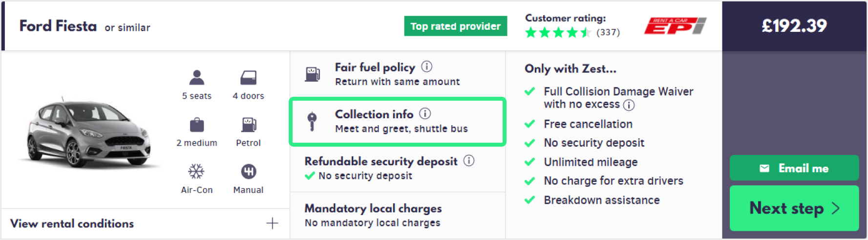Click the Collection info information icon

pos(425,113)
